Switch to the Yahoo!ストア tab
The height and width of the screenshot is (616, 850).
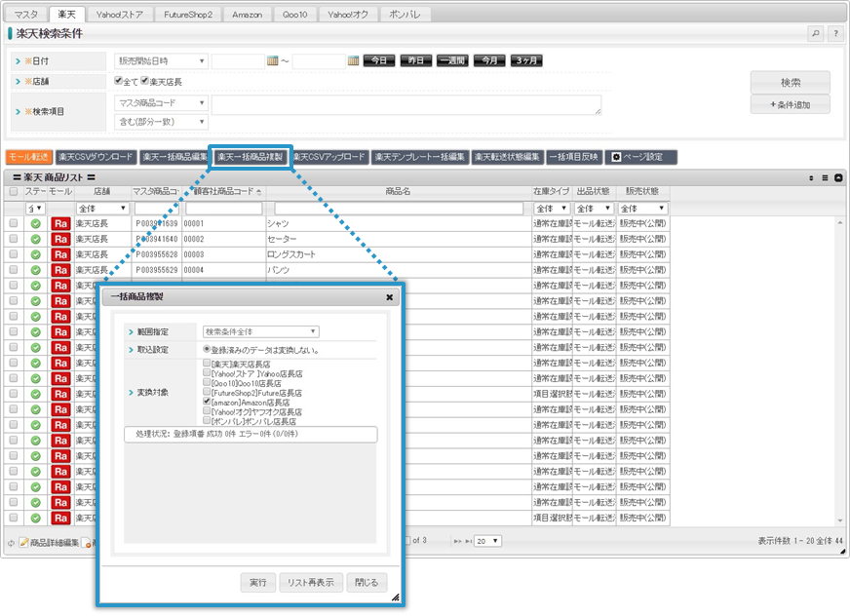pos(119,15)
